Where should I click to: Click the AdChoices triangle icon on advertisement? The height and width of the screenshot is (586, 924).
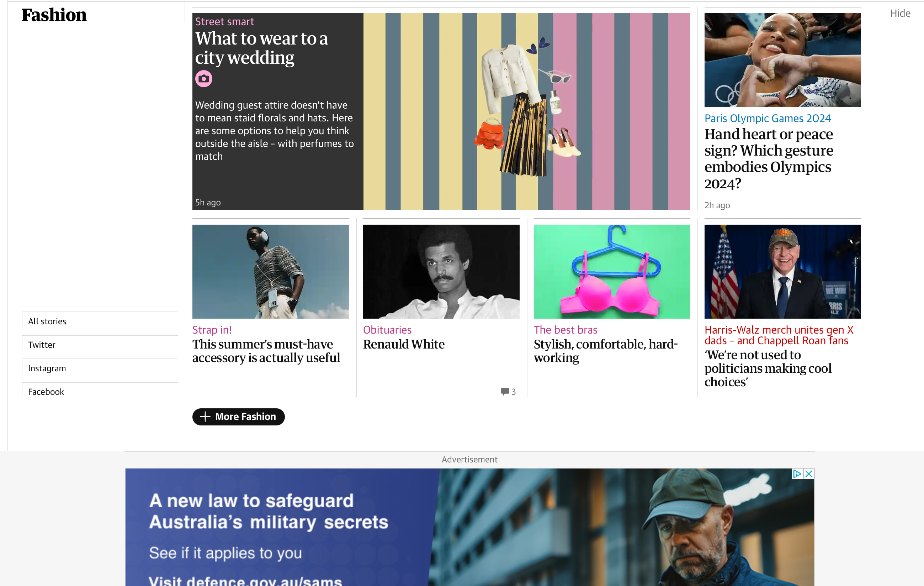click(x=797, y=473)
